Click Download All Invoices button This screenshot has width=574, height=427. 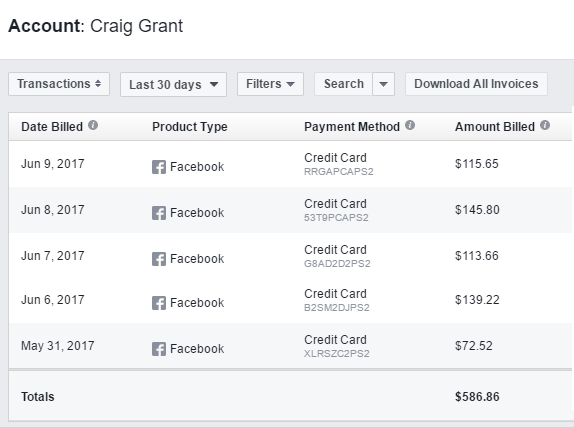click(x=476, y=84)
